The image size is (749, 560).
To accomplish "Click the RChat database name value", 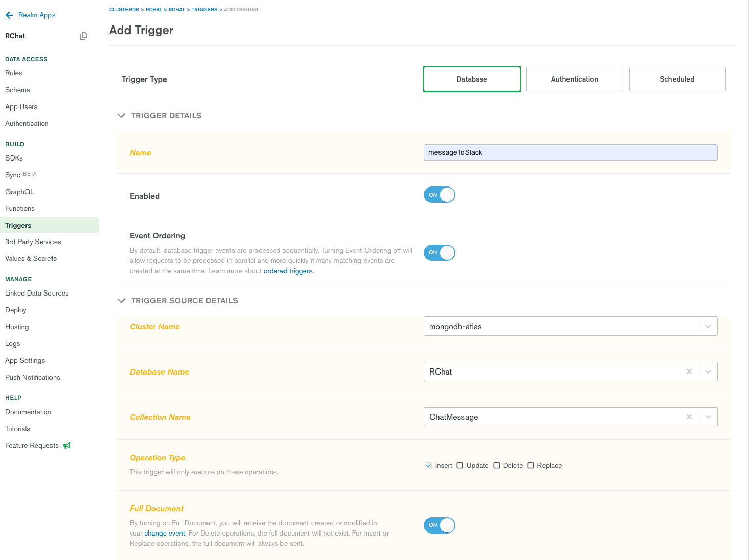I will point(441,372).
